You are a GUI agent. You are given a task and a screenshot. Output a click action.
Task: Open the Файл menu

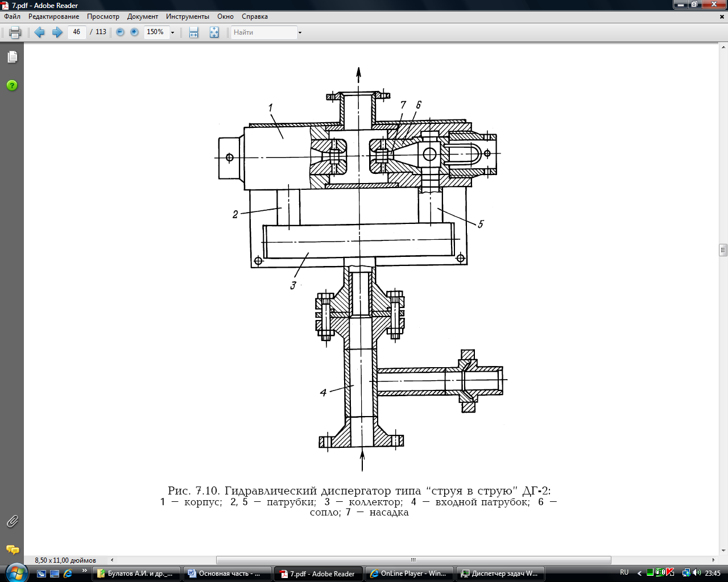pos(13,16)
